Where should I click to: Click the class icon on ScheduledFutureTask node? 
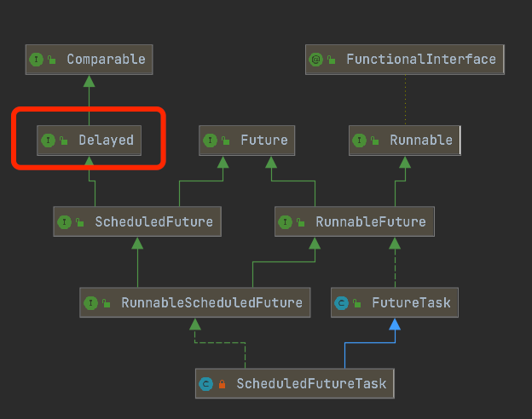coord(206,384)
